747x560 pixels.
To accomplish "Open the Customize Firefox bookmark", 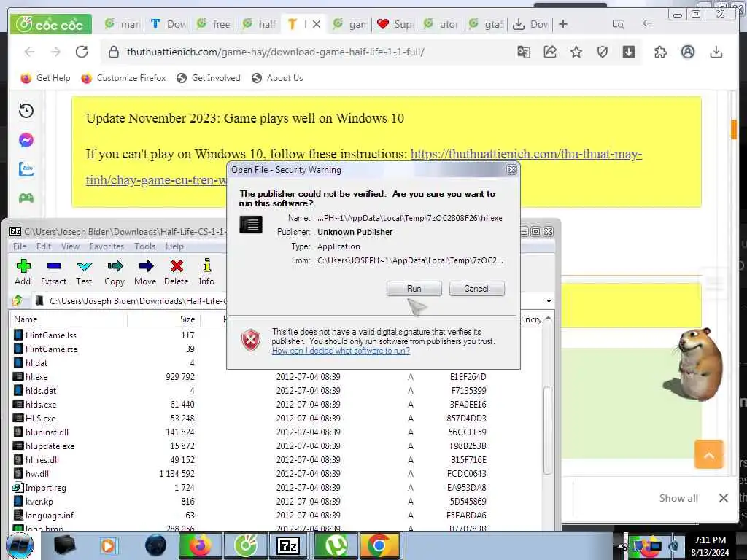I will pos(123,78).
